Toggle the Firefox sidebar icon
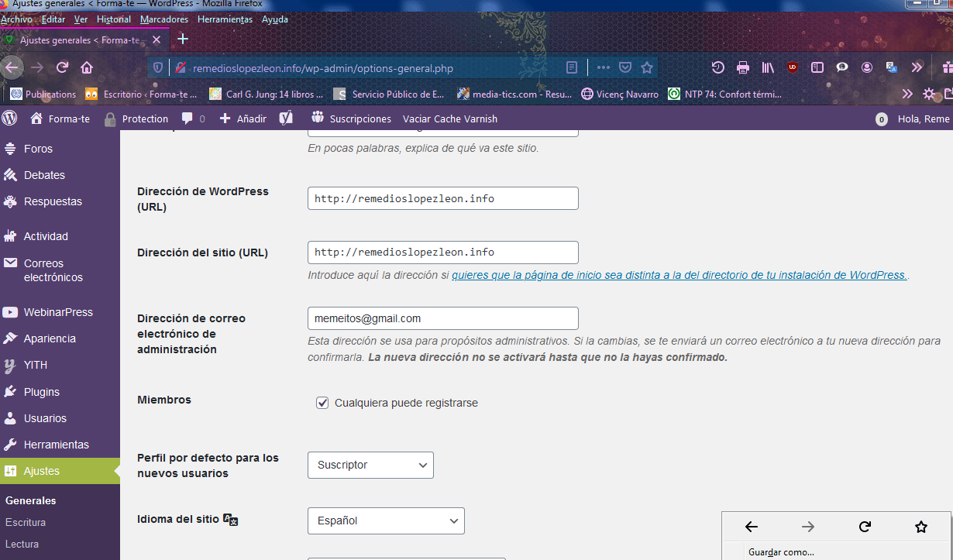Screen dimensions: 953x560 click(x=817, y=67)
